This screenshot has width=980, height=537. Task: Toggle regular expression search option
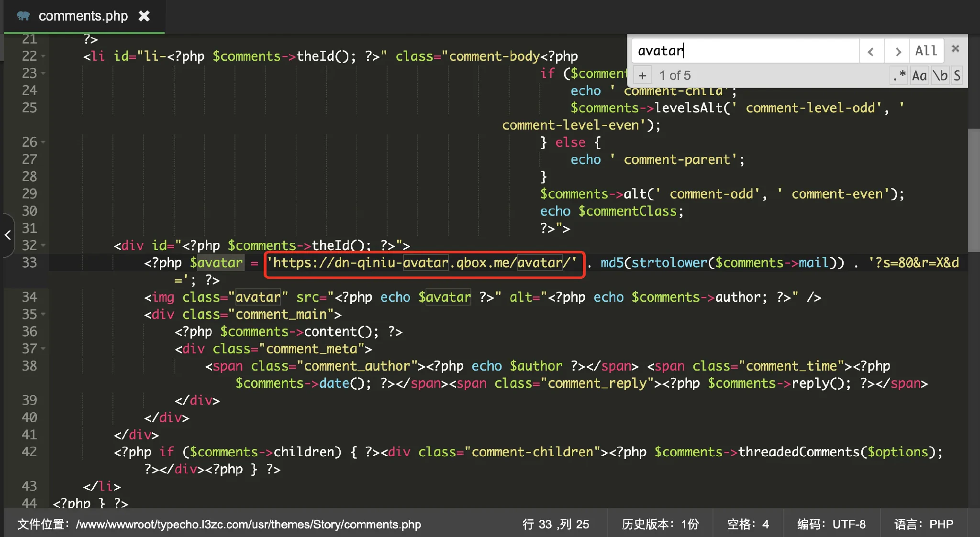coord(899,76)
